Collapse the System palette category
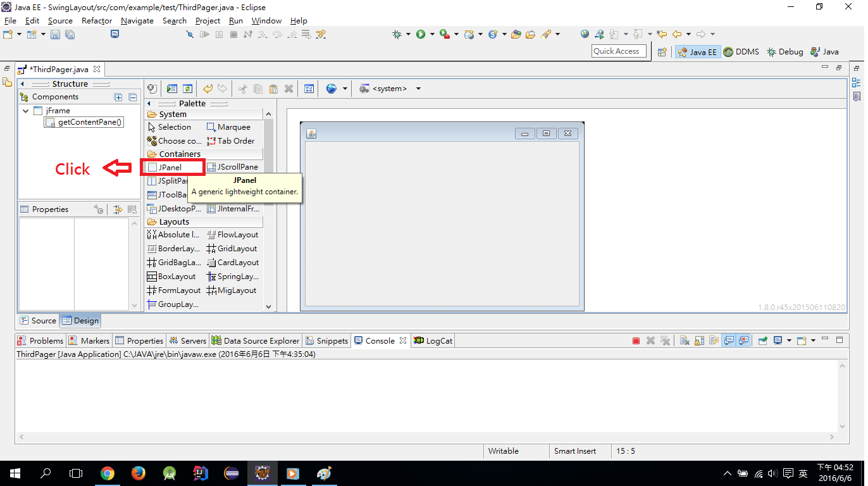868x486 pixels. 204,115
